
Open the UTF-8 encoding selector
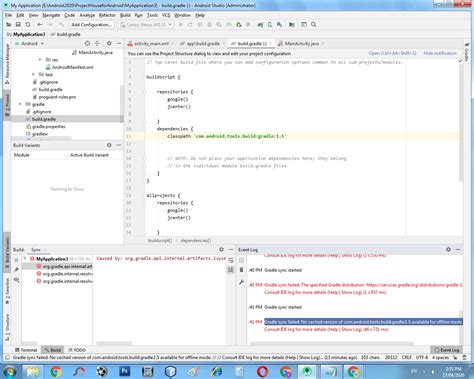click(422, 357)
